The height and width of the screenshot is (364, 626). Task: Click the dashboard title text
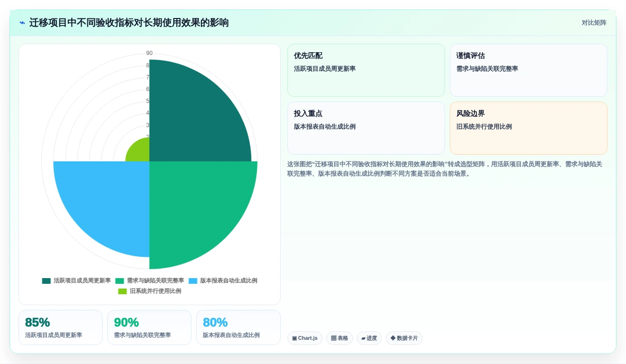[129, 23]
